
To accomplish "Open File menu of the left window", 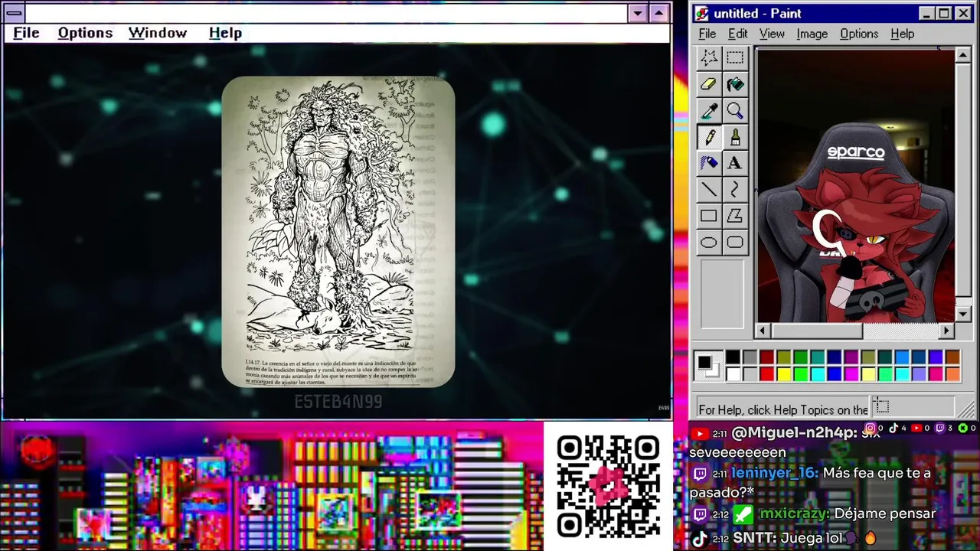I will [x=26, y=33].
